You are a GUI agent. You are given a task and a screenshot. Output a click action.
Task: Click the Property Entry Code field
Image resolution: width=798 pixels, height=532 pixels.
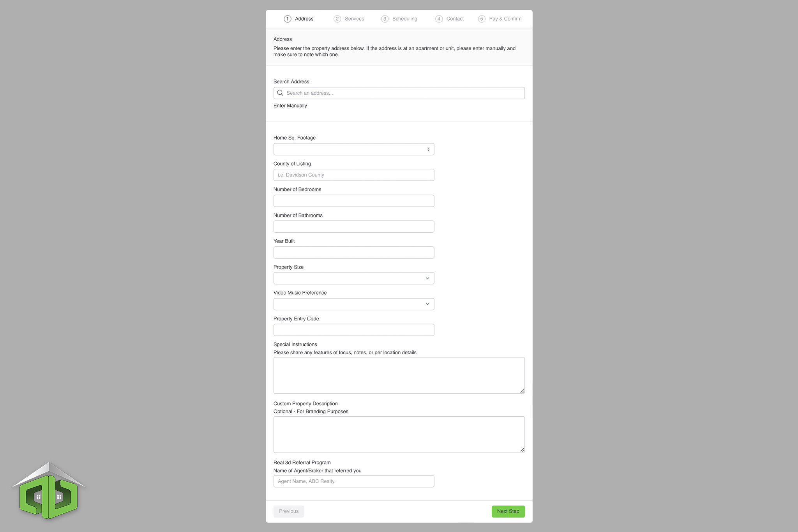(354, 330)
